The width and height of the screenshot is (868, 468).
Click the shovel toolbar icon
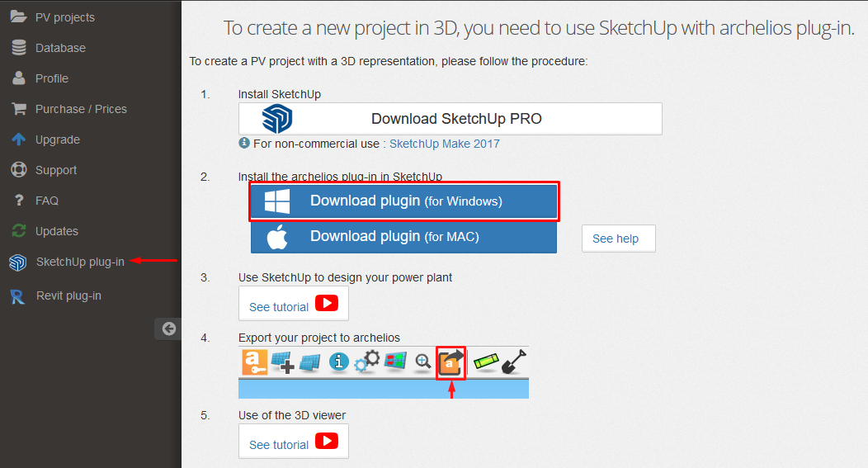coord(514,362)
